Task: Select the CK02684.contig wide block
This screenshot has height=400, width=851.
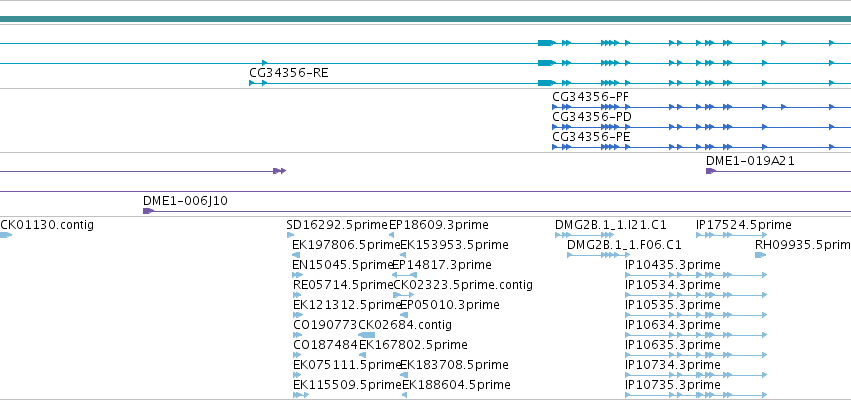Action: 366,335
